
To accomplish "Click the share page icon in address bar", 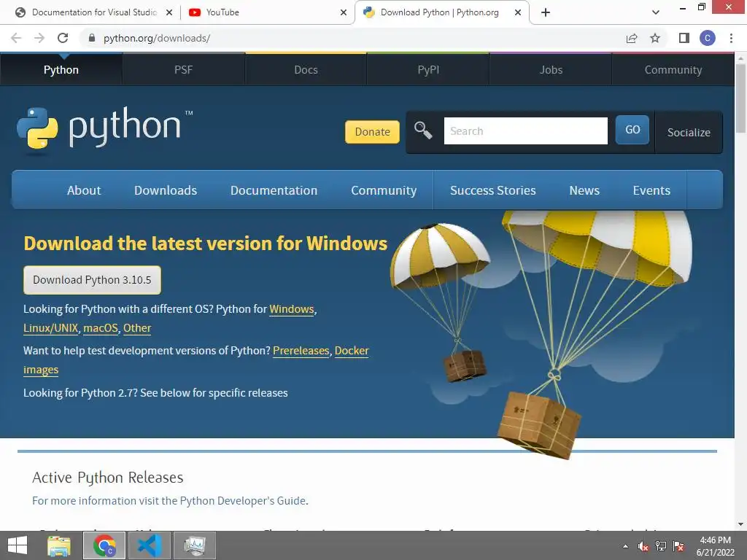I will pos(632,38).
